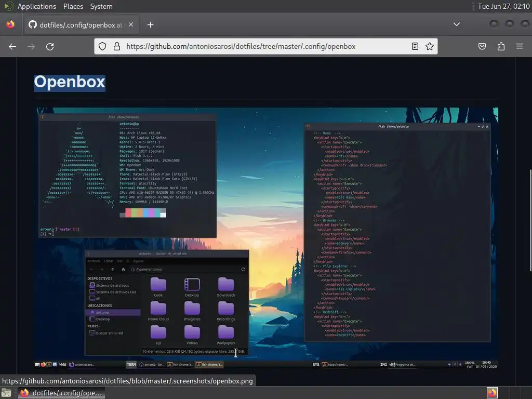The image size is (532, 399).
Task: Select the dotfiles/.config/openbox tab
Action: [82, 25]
